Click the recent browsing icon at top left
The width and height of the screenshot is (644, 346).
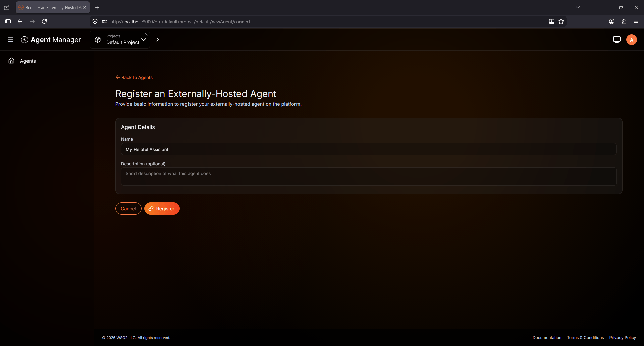tap(7, 7)
